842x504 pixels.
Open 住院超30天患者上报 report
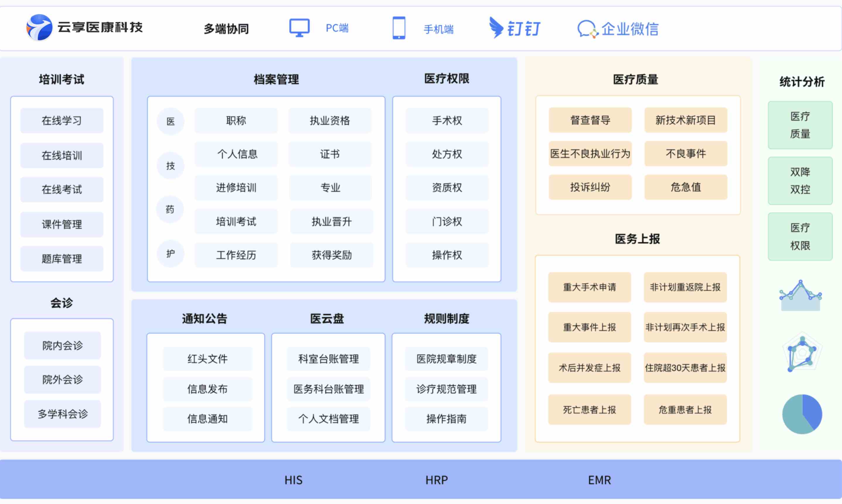coord(685,368)
